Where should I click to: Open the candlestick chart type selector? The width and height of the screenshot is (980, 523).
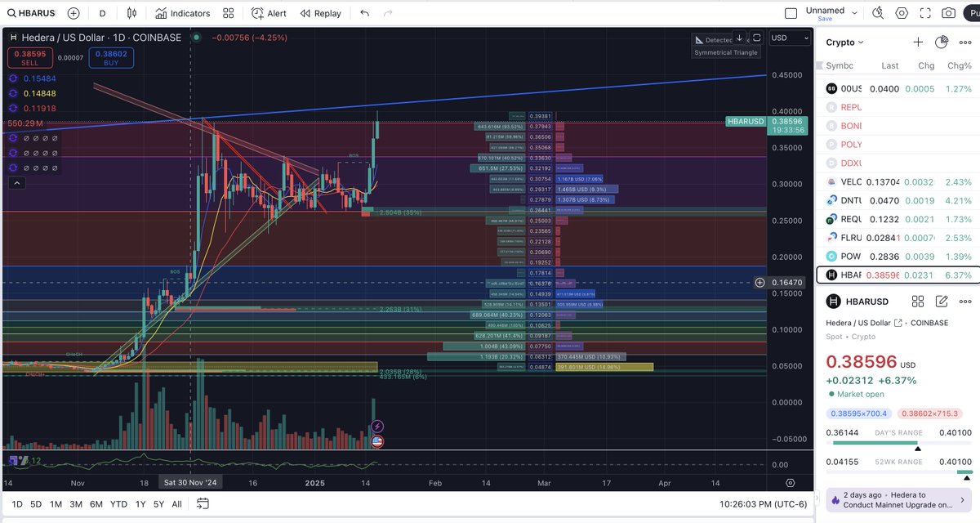[131, 13]
